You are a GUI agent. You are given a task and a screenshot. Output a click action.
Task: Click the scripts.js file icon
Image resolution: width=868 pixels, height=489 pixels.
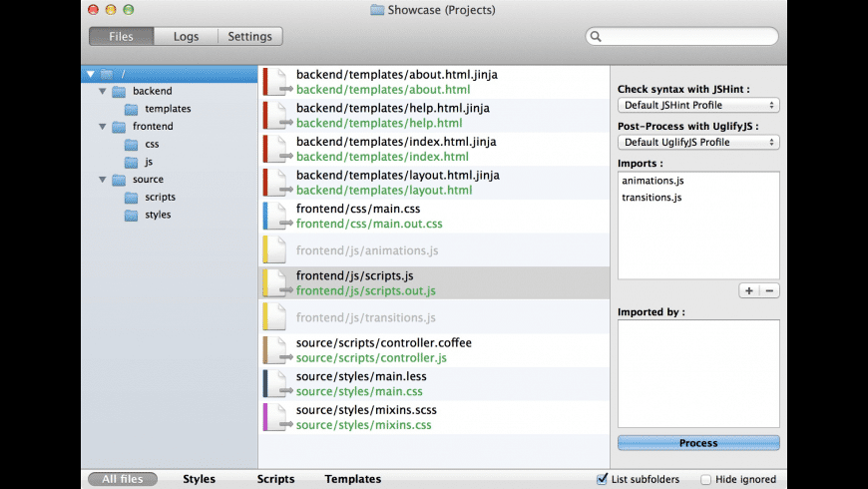[x=275, y=283]
